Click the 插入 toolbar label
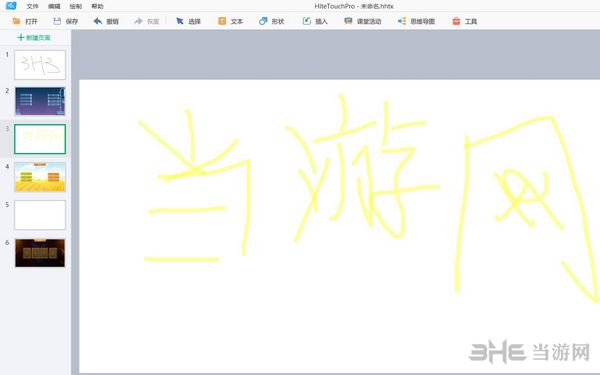 click(321, 21)
